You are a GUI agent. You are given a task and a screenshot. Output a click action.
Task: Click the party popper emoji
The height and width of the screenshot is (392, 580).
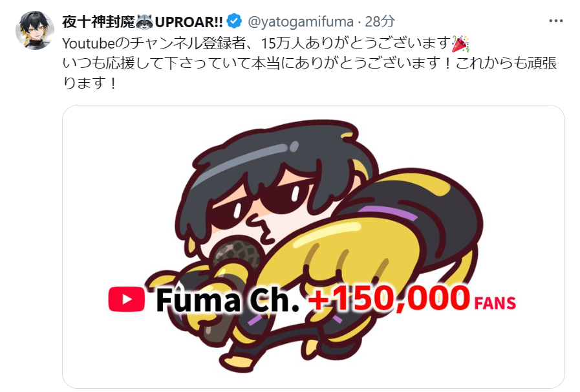click(460, 44)
